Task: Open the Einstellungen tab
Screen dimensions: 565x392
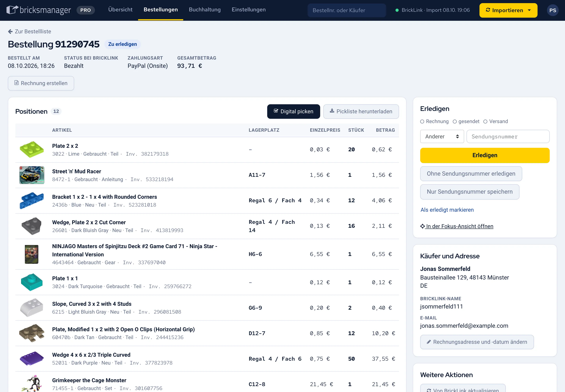Action: click(249, 10)
